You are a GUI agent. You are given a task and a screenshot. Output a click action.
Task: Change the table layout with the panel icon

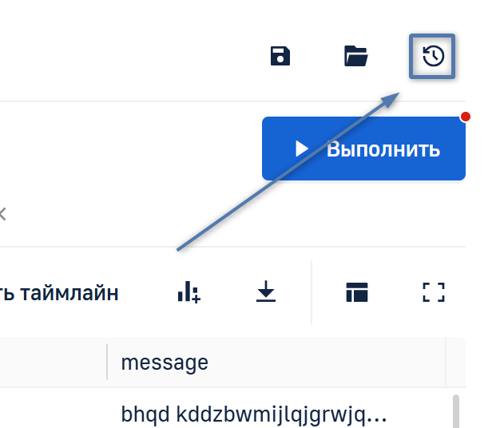point(357,292)
